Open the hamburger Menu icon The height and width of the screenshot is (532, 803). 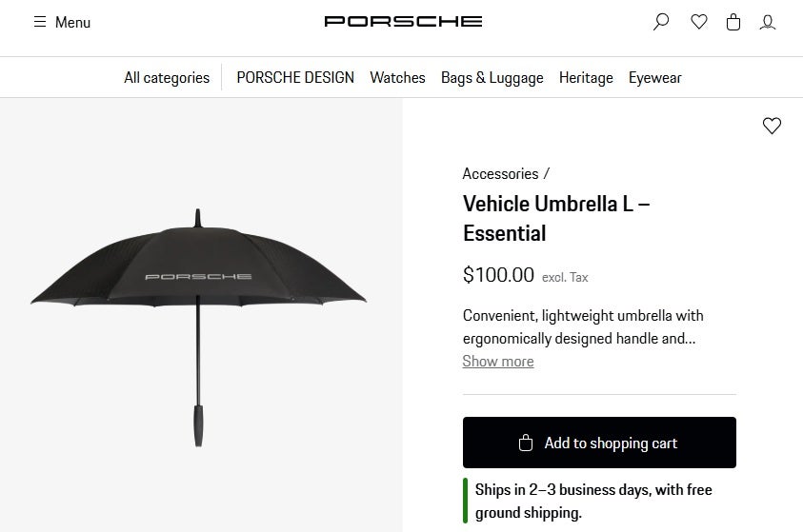point(40,22)
